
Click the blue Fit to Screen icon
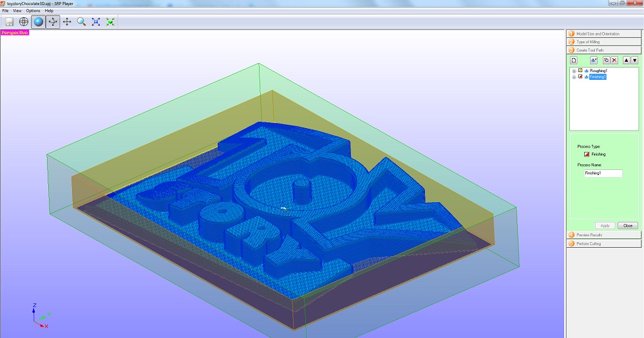(96, 22)
